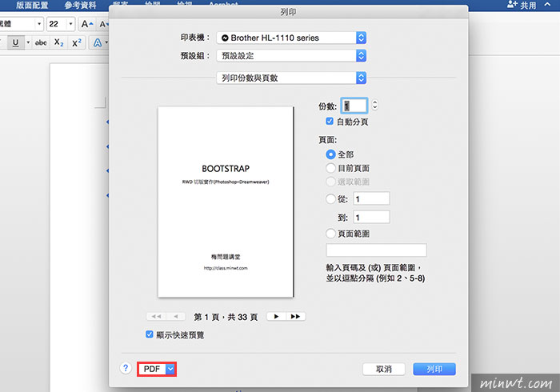This screenshot has height=392, width=560.
Task: Open the PDF dropdown menu
Action: (157, 369)
